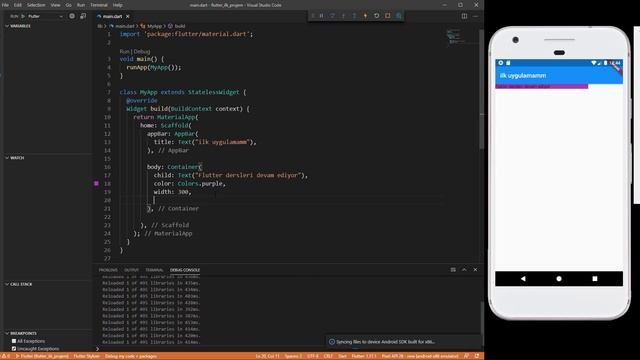Click the editor minimap preview

coord(456,37)
